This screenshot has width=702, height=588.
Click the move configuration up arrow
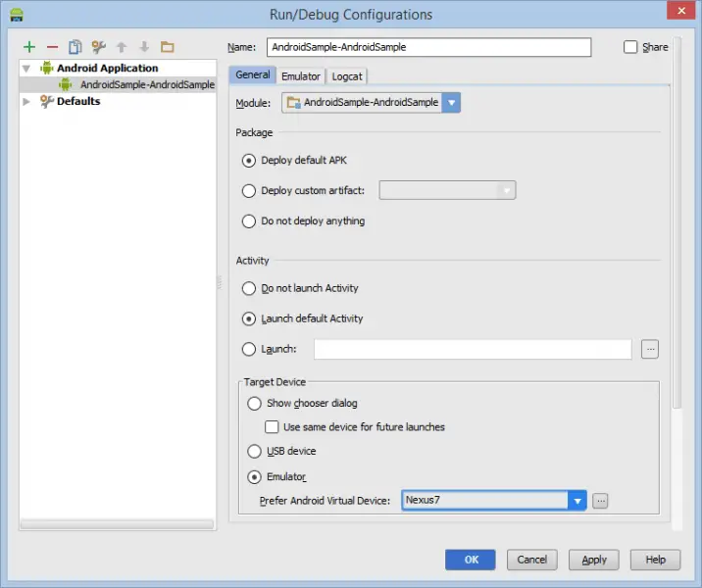122,47
